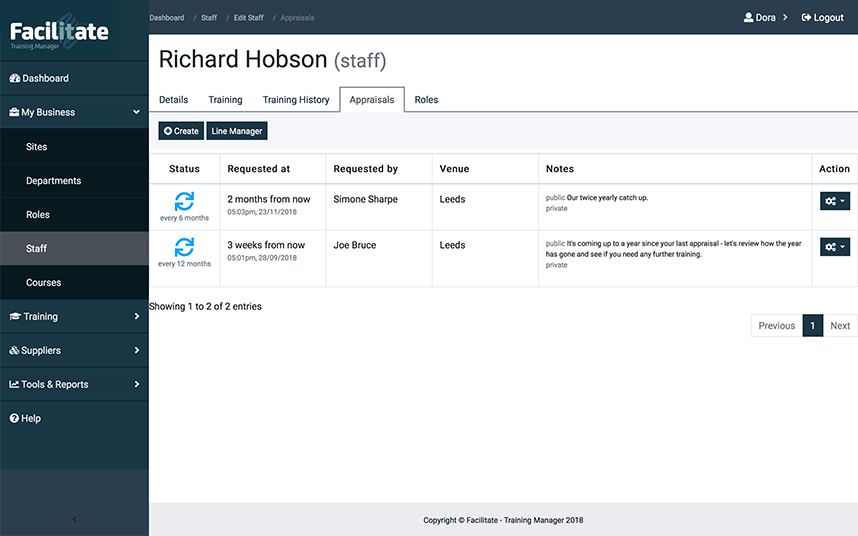Screen dimensions: 858x536
Task: Open the action dropdown for Joe Bruce's appraisal
Action: [x=834, y=247]
